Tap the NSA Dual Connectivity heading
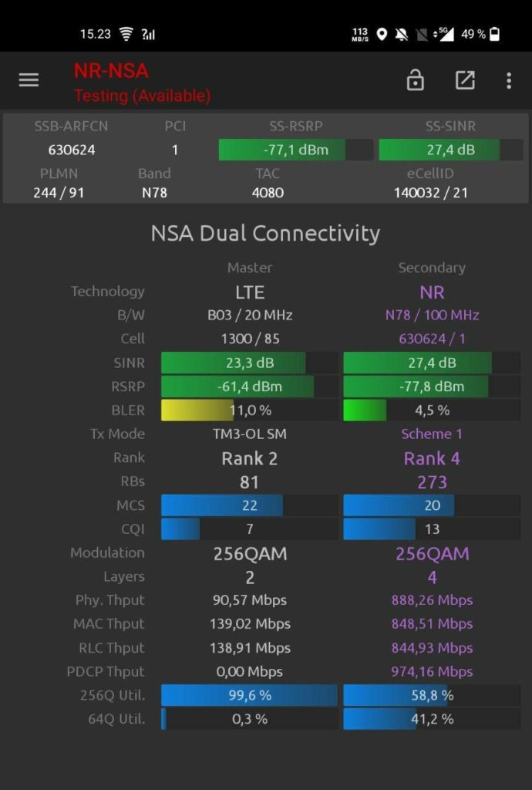This screenshot has width=532, height=790. coord(265,233)
